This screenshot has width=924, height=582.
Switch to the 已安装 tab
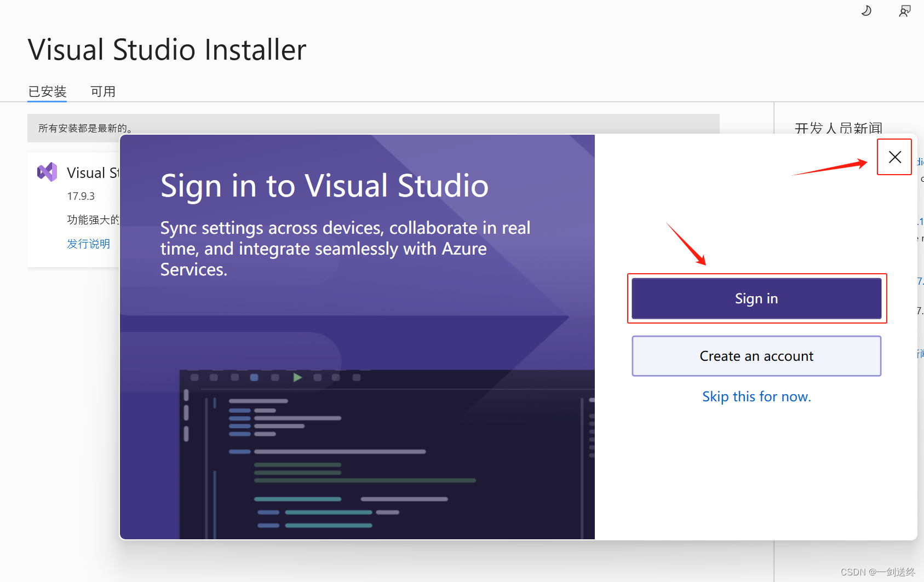tap(47, 91)
